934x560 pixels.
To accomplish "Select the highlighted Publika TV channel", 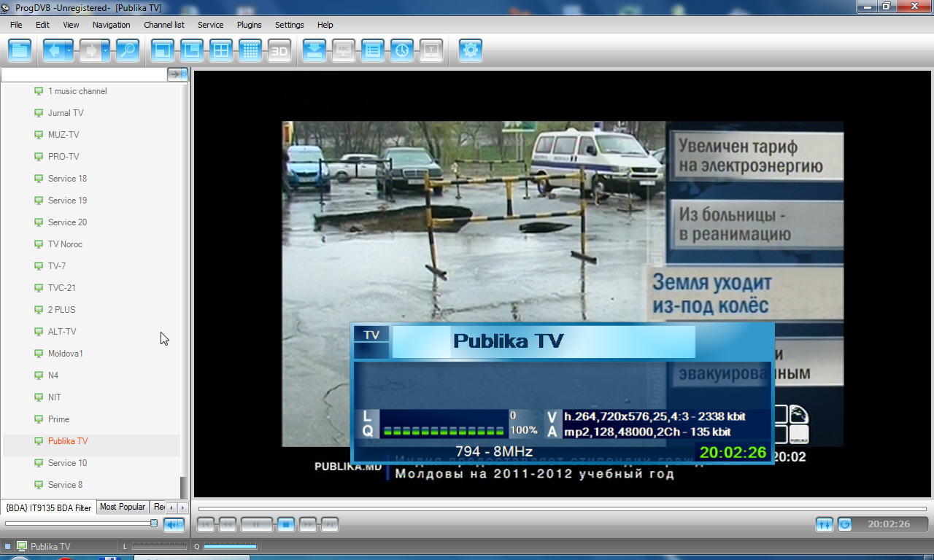I will point(68,441).
